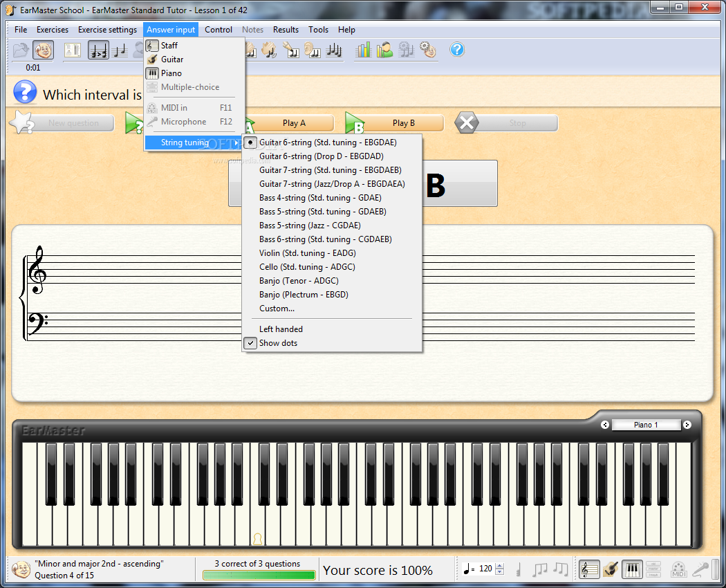This screenshot has width=726, height=588.
Task: Choose Staff in Answer input menu
Action: point(194,46)
